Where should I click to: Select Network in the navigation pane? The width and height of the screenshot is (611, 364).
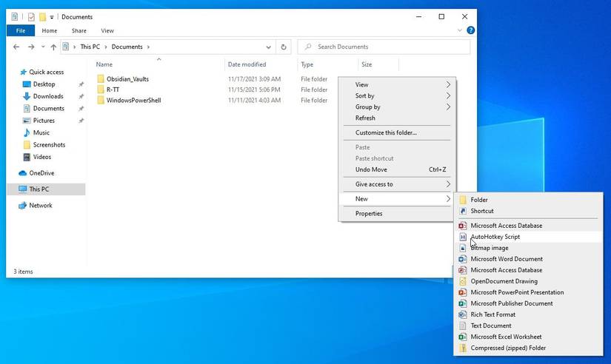click(41, 206)
